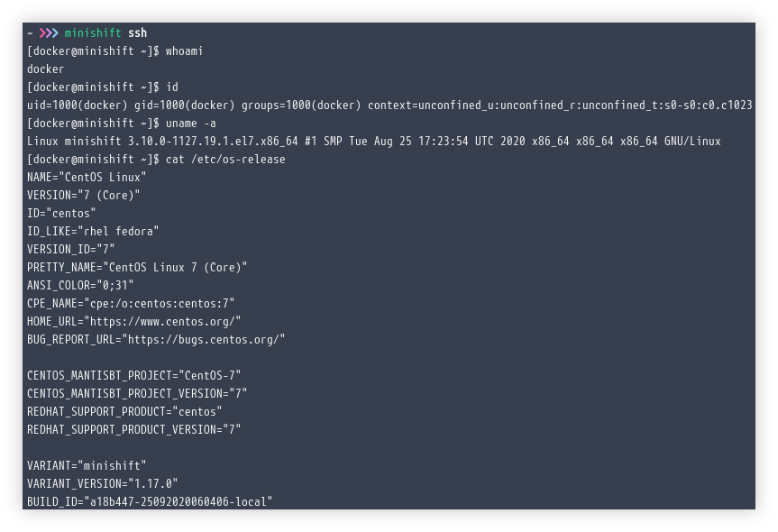778x532 pixels.
Task: Click the tilde home directory symbol
Action: click(x=30, y=33)
